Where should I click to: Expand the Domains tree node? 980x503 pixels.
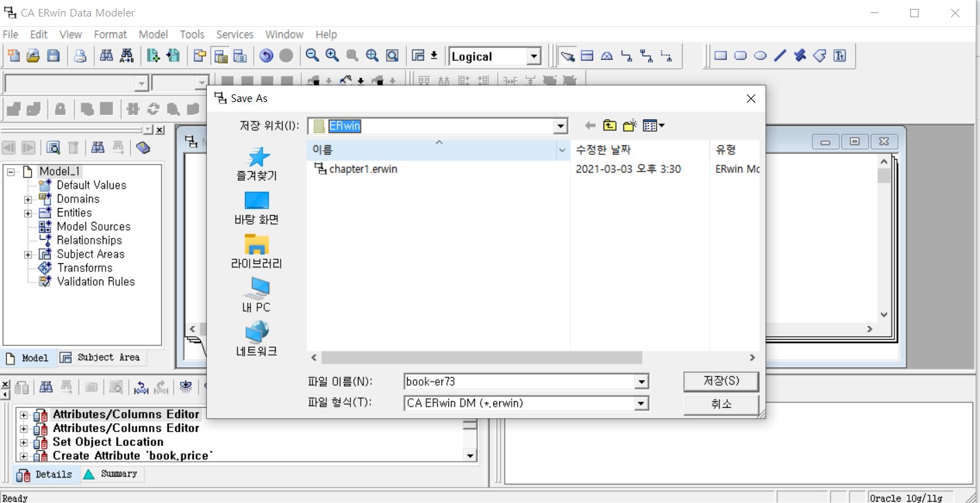click(28, 200)
